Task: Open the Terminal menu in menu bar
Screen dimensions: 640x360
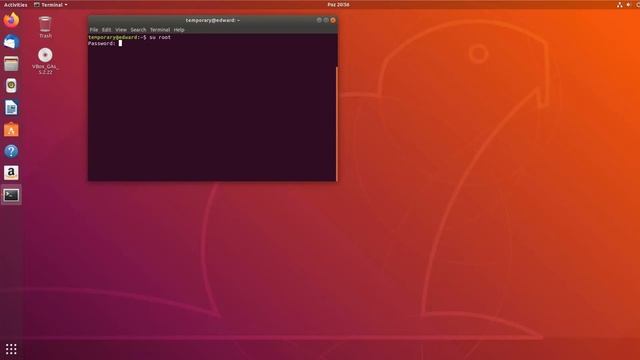Action: tap(160, 30)
